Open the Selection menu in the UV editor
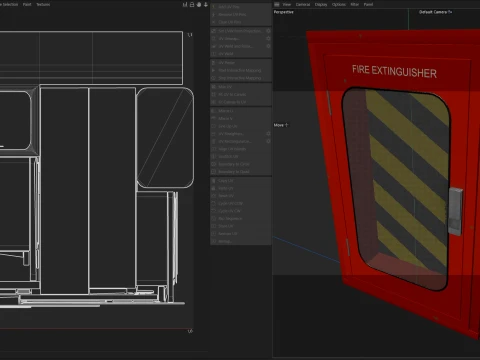Viewport: 480px width, 360px height. point(9,4)
